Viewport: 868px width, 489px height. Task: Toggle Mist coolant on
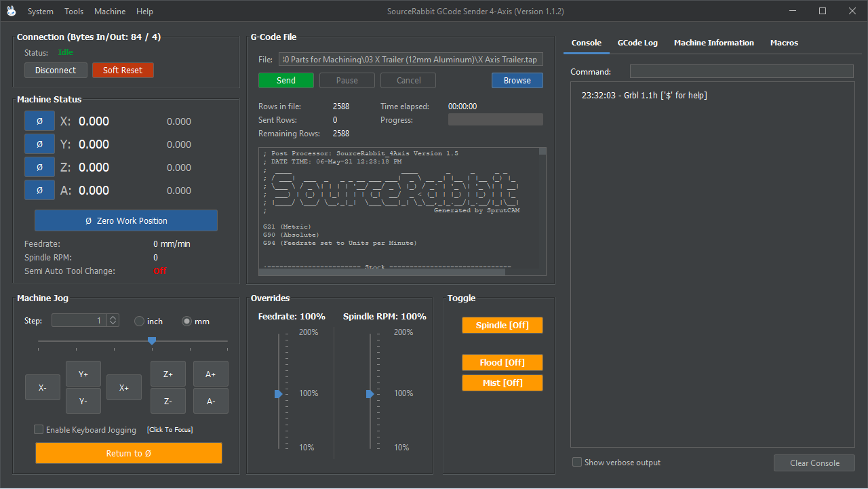tap(502, 383)
